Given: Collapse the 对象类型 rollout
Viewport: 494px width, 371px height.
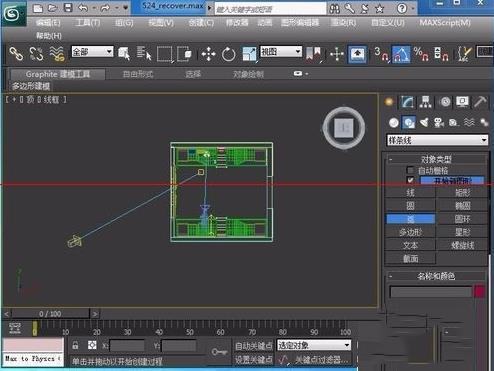Looking at the screenshot, I should click(436, 159).
